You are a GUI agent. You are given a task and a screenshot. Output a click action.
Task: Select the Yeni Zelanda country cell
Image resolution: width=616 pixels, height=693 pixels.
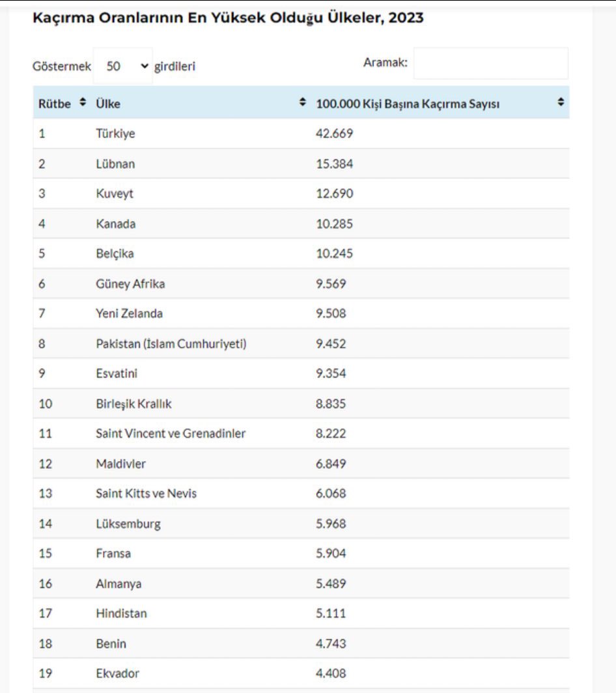pos(129,313)
